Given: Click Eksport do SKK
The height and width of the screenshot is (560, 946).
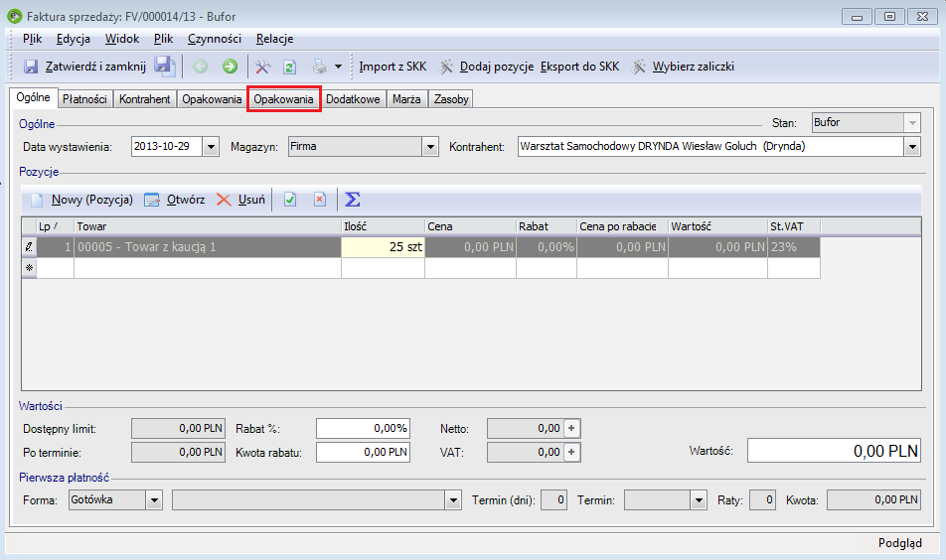Looking at the screenshot, I should (x=579, y=67).
